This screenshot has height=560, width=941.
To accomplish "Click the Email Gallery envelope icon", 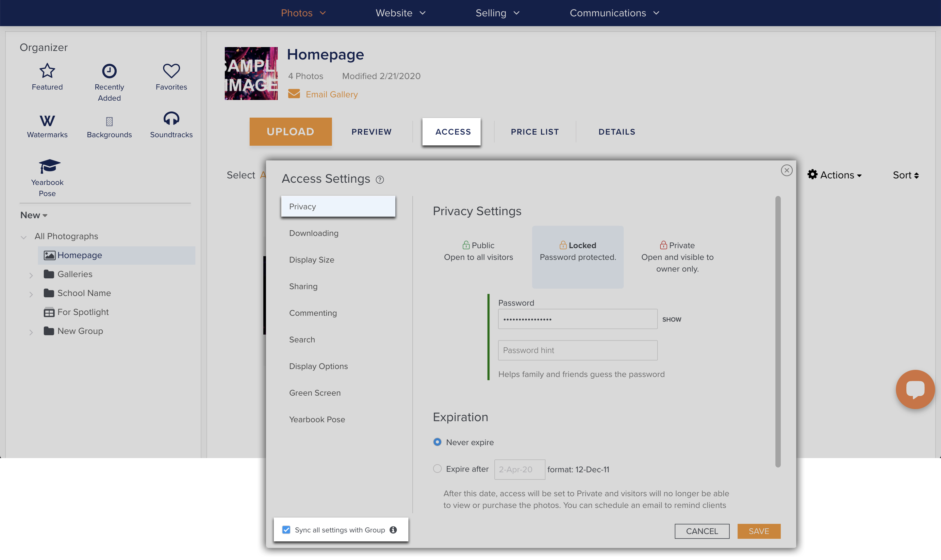I will pos(294,93).
